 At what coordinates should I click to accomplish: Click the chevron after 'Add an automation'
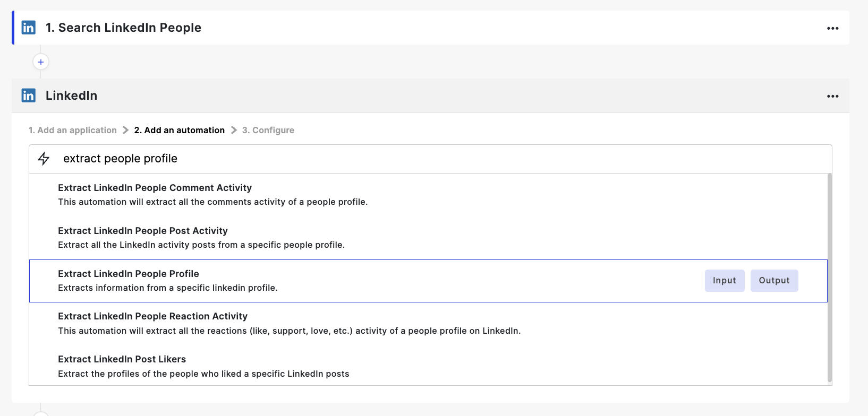pyautogui.click(x=234, y=130)
